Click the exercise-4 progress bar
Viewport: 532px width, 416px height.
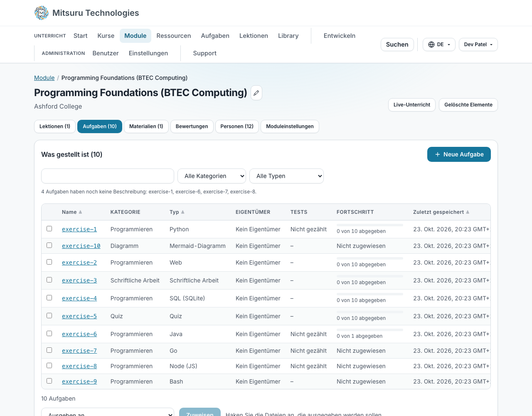click(x=370, y=294)
